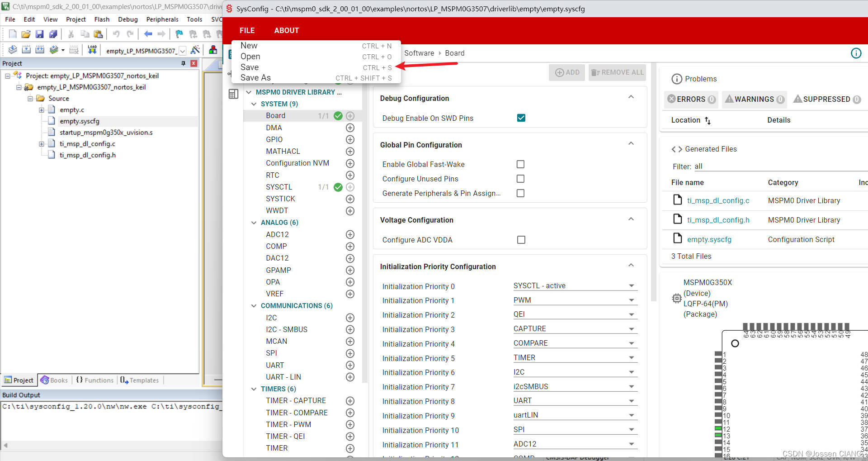
Task: Add an ADC12 instance with plus icon
Action: click(x=350, y=235)
